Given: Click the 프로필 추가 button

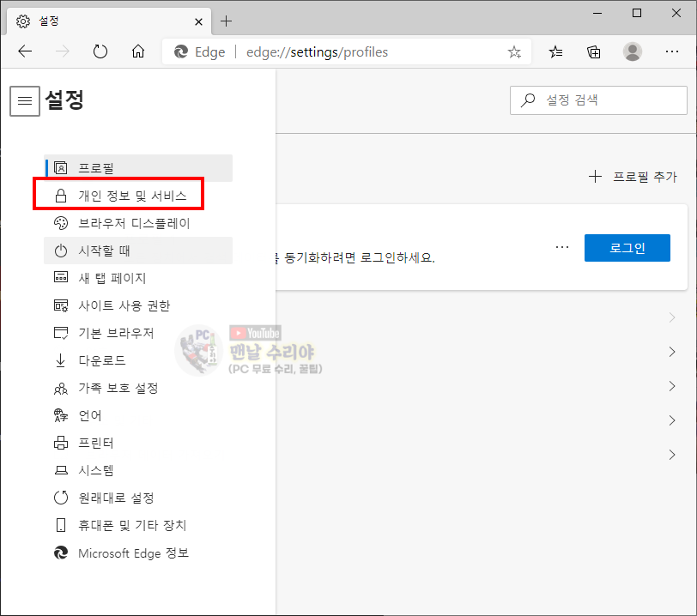Looking at the screenshot, I should [633, 177].
